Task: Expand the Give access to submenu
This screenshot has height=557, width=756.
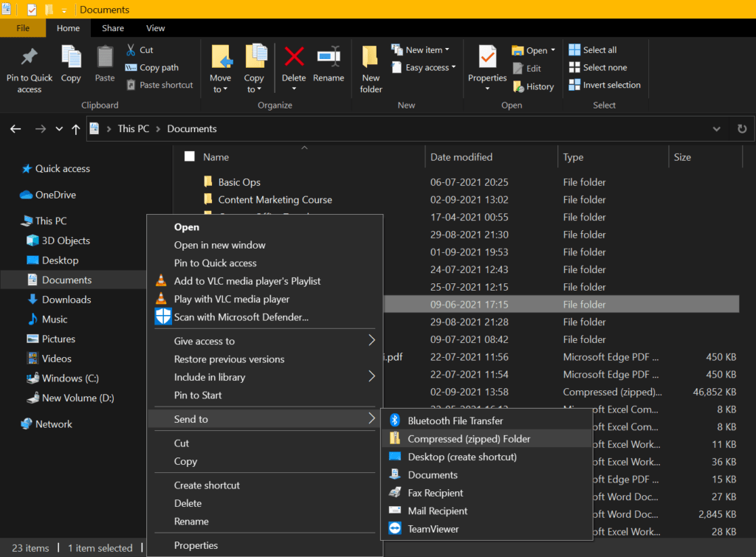Action: (x=205, y=341)
